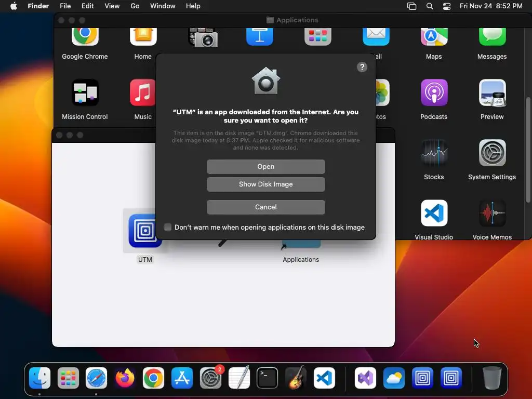This screenshot has height=399, width=532.
Task: Open the dialog help question mark
Action: point(362,67)
